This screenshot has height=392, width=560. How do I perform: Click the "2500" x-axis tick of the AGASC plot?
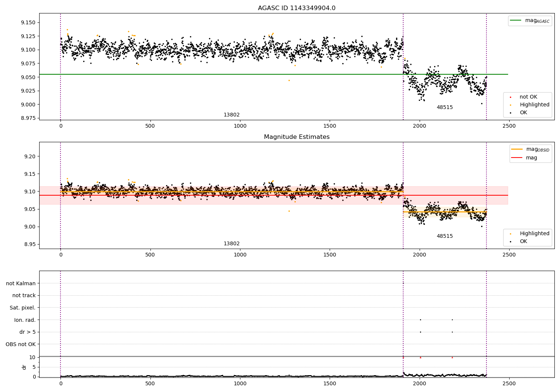tap(509, 126)
